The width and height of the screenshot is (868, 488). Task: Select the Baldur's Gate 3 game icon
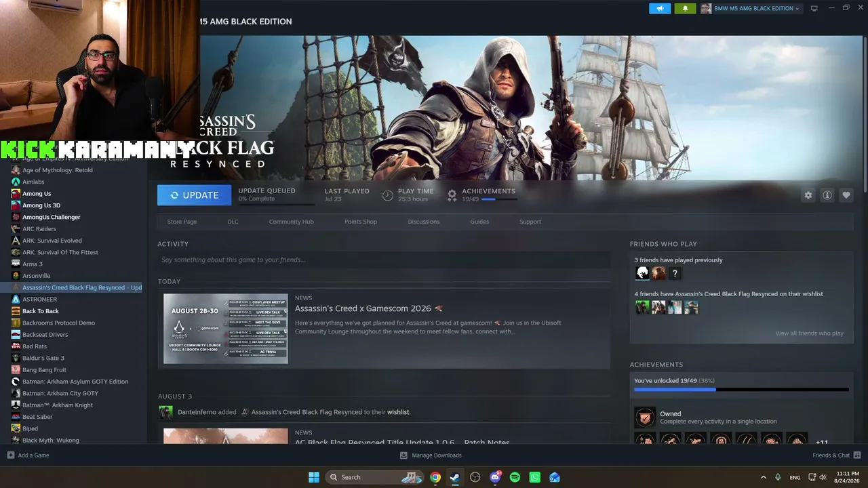click(x=16, y=358)
